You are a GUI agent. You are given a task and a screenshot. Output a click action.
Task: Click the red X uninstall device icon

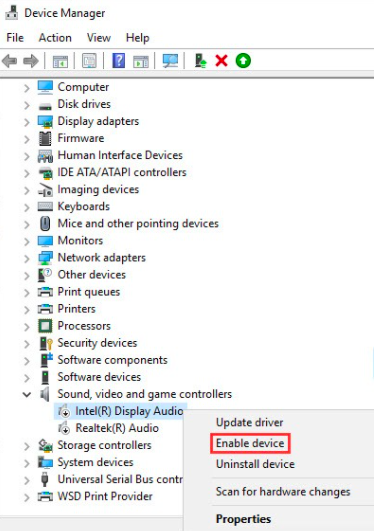click(x=222, y=61)
